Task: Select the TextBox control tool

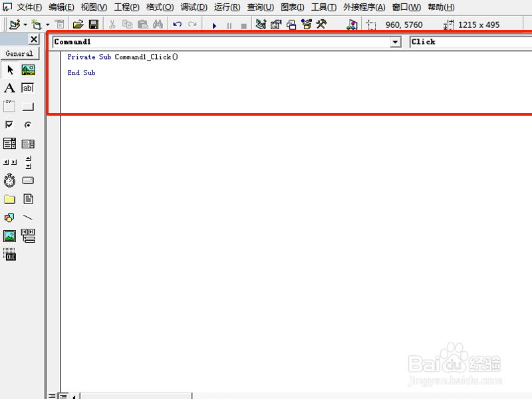Action: [x=28, y=88]
